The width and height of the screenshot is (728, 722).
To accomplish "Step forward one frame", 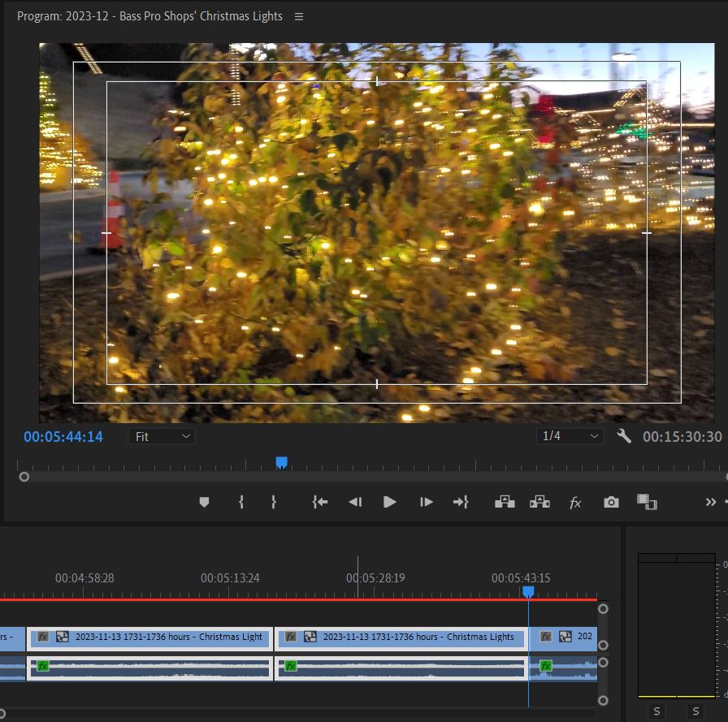I will coord(426,502).
